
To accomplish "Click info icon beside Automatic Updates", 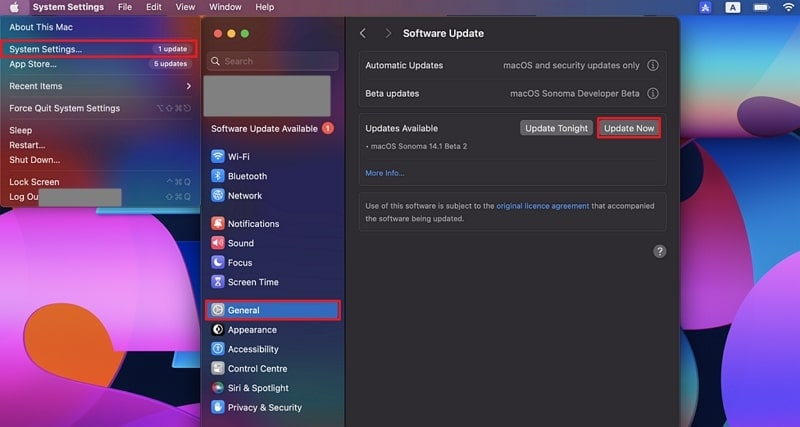I will (653, 65).
